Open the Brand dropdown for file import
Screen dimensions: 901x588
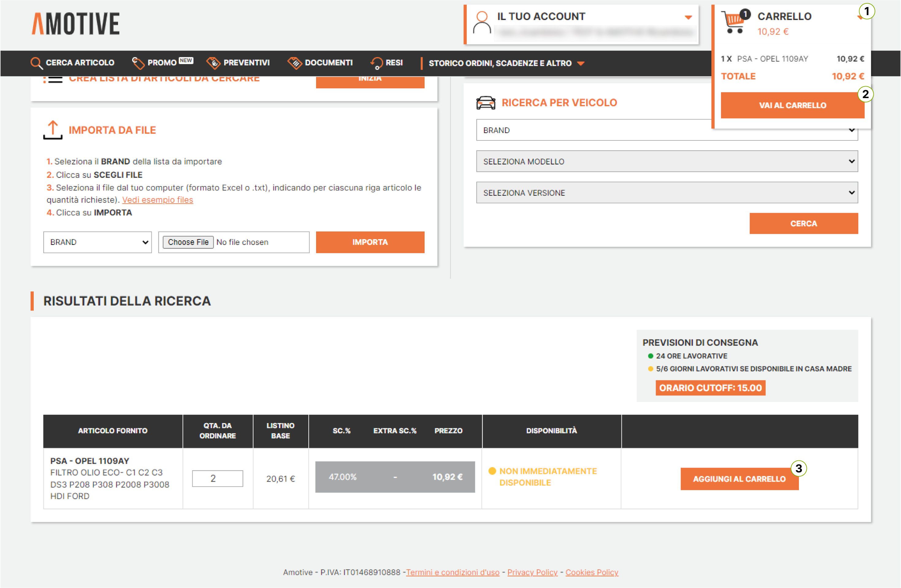(x=97, y=242)
